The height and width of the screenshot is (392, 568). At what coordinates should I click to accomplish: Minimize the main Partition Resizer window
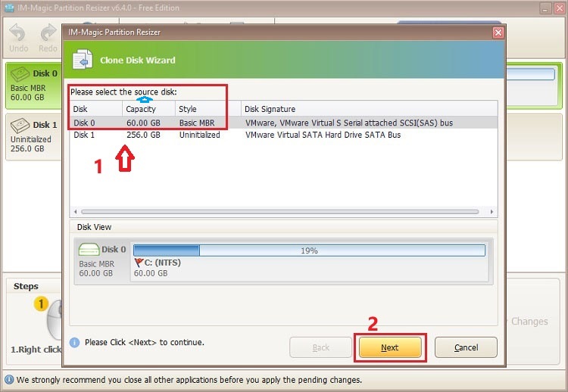coord(545,8)
